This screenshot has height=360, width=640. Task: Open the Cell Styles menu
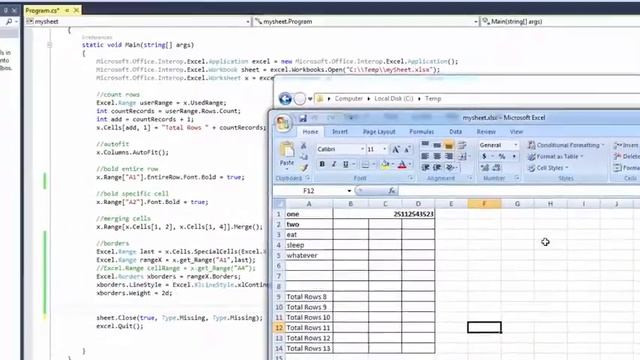click(x=548, y=168)
